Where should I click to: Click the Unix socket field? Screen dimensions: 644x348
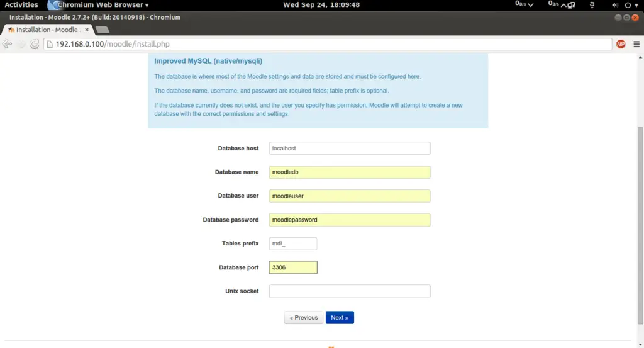click(x=350, y=291)
